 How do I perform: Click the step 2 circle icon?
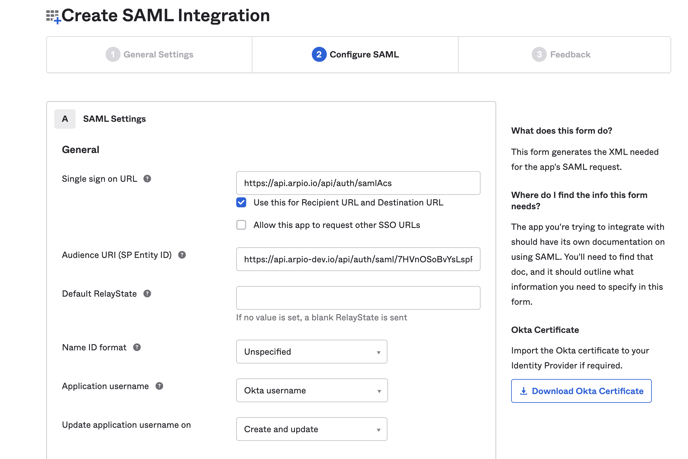(x=319, y=54)
